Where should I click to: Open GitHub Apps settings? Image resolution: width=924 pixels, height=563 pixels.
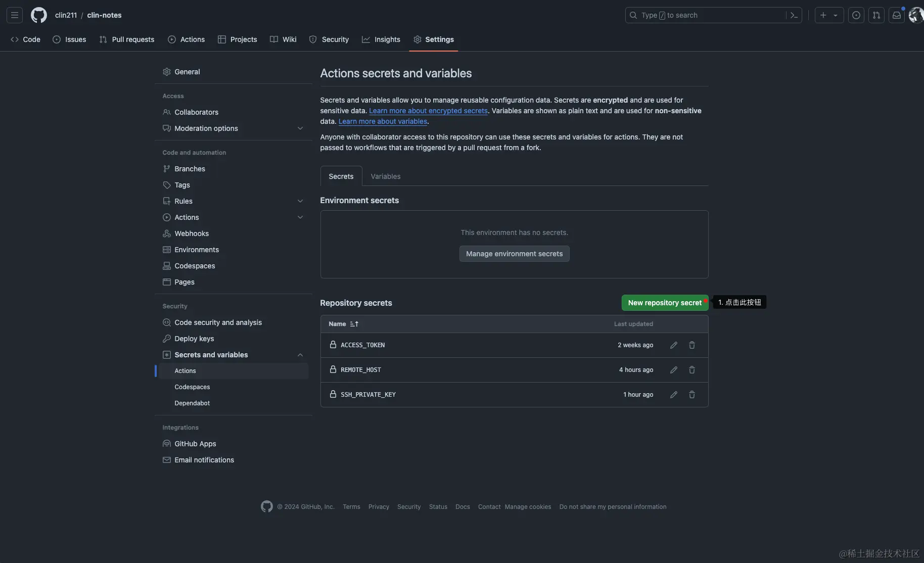[233, 444]
